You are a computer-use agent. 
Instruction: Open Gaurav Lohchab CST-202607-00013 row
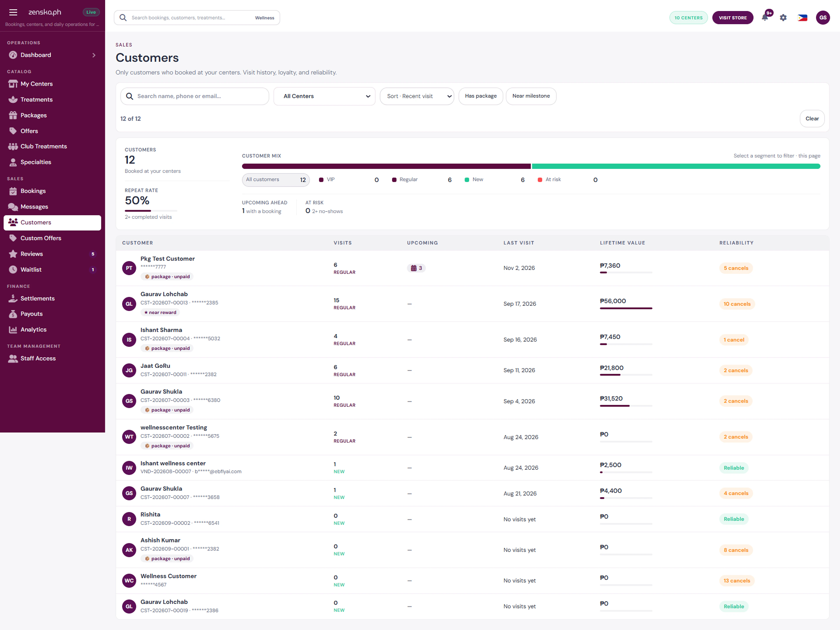[x=472, y=304]
